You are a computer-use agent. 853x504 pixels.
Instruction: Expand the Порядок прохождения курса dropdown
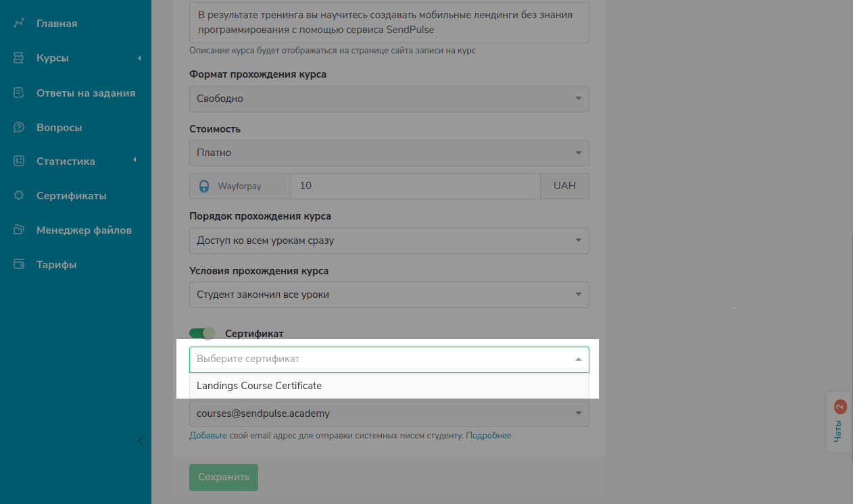(389, 241)
